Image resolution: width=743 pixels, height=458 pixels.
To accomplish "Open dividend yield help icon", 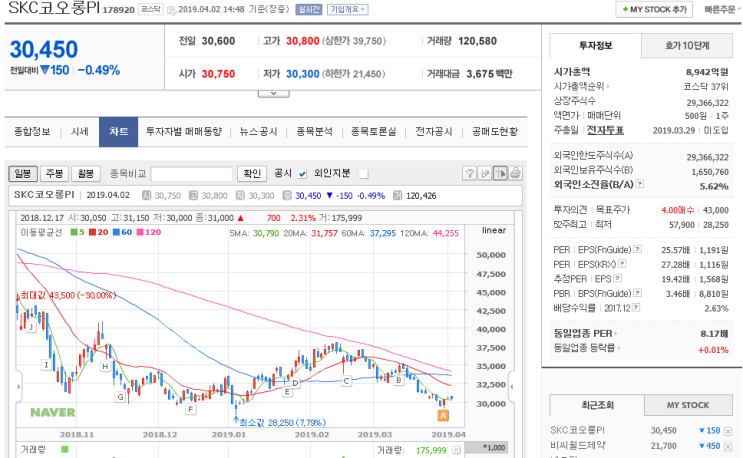I will coord(636,308).
